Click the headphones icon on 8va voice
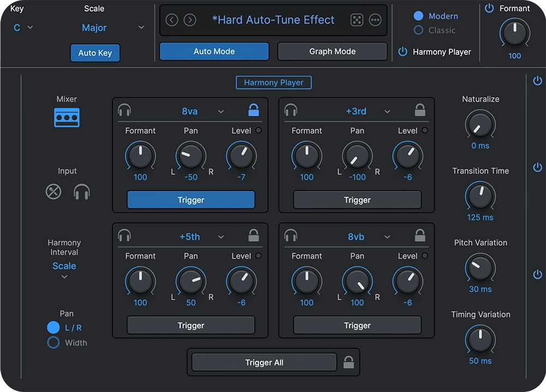The height and width of the screenshot is (392, 546). coord(124,111)
